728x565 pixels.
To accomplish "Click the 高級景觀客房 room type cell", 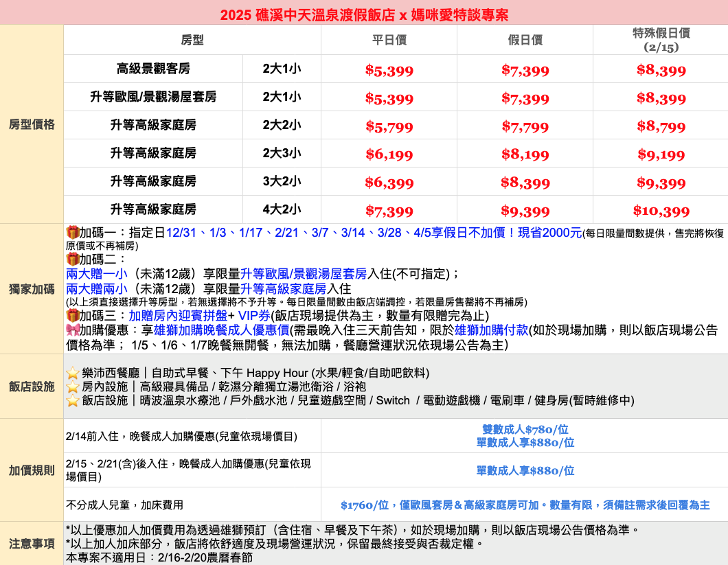I will (x=153, y=69).
